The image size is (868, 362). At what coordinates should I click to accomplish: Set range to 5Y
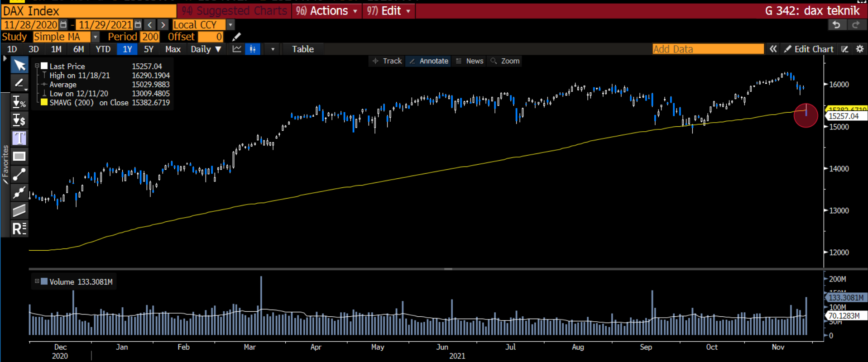tap(149, 49)
